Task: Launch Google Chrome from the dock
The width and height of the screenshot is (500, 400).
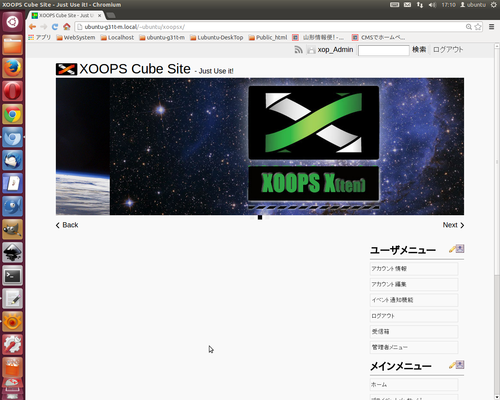Action: [13, 114]
